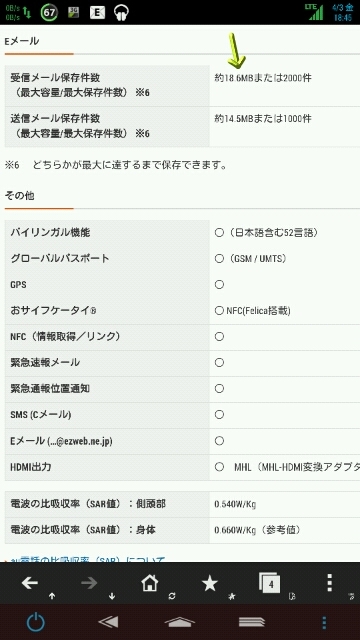The image size is (360, 640).
Task: Open the browser home page icon
Action: coord(149,583)
